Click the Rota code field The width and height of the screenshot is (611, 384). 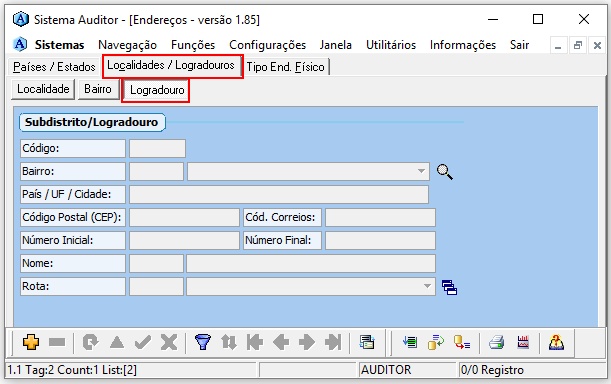pos(156,287)
